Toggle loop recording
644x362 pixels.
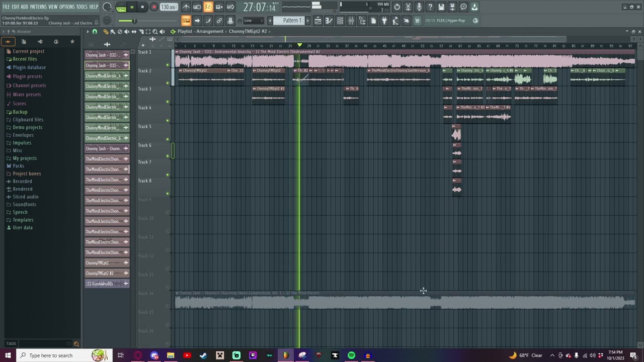pyautogui.click(x=230, y=7)
